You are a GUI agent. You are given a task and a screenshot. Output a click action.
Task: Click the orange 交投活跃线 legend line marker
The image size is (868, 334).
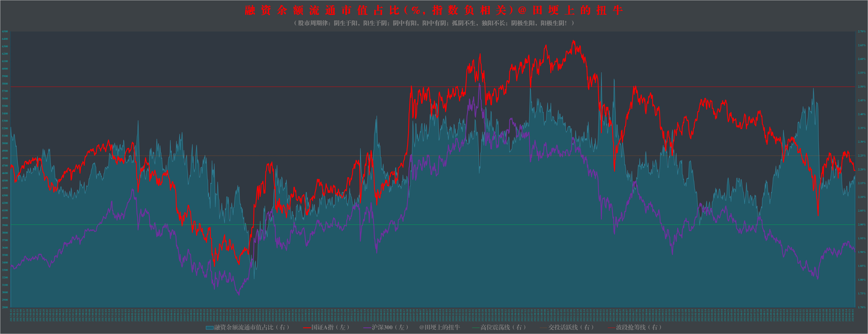point(544,328)
